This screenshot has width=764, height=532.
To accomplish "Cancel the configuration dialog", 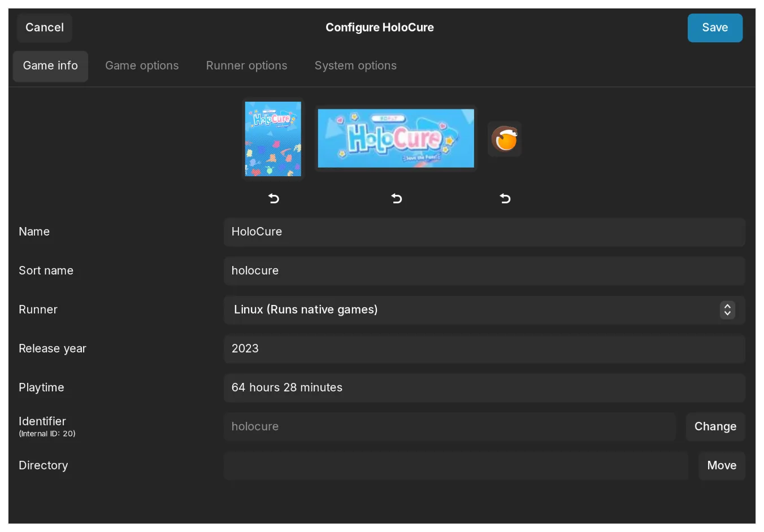I will pos(45,28).
